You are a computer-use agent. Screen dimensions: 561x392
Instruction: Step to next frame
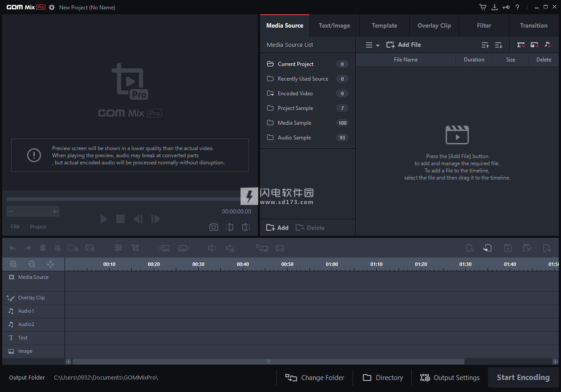155,219
